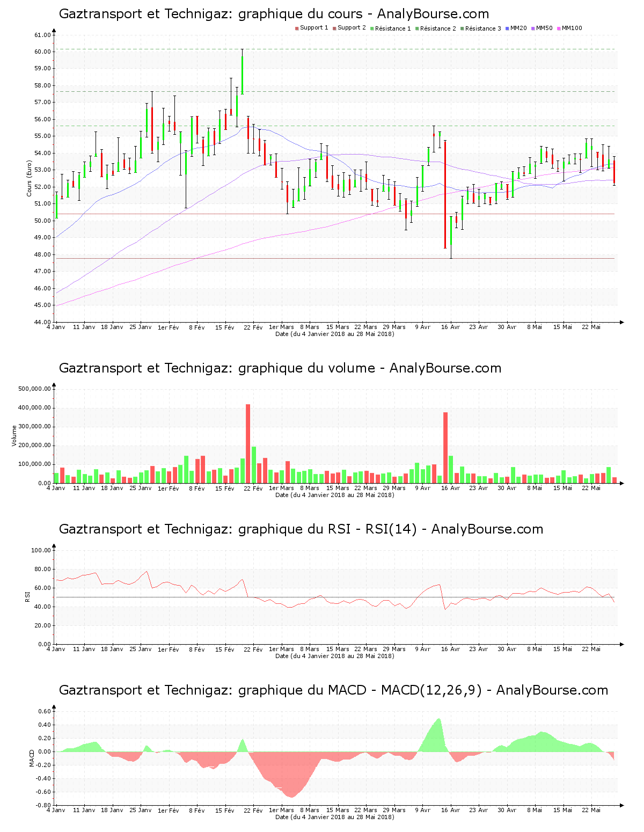Click the 500,000.00 volume axis value

click(x=34, y=389)
